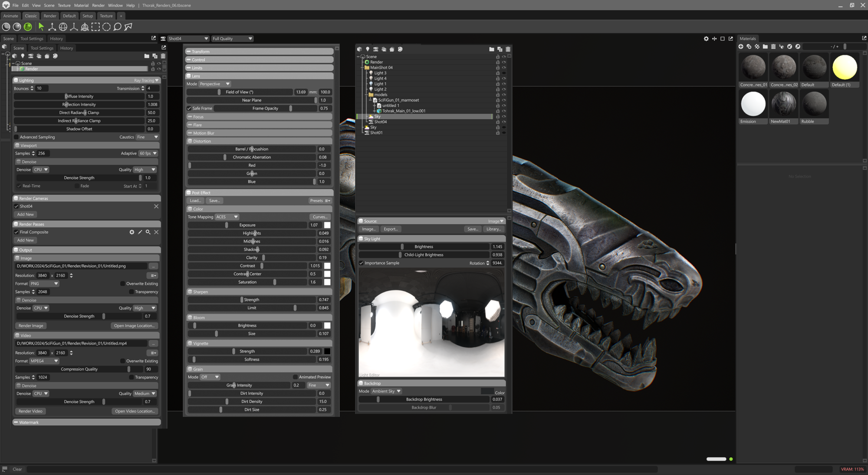Image resolution: width=868 pixels, height=475 pixels.
Task: Add new material with plus icon
Action: [x=741, y=46]
